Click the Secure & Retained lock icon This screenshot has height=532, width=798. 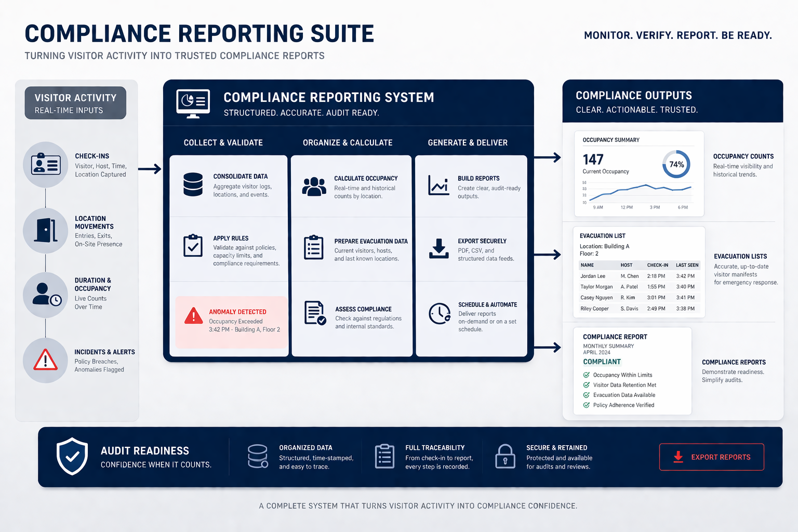(504, 457)
